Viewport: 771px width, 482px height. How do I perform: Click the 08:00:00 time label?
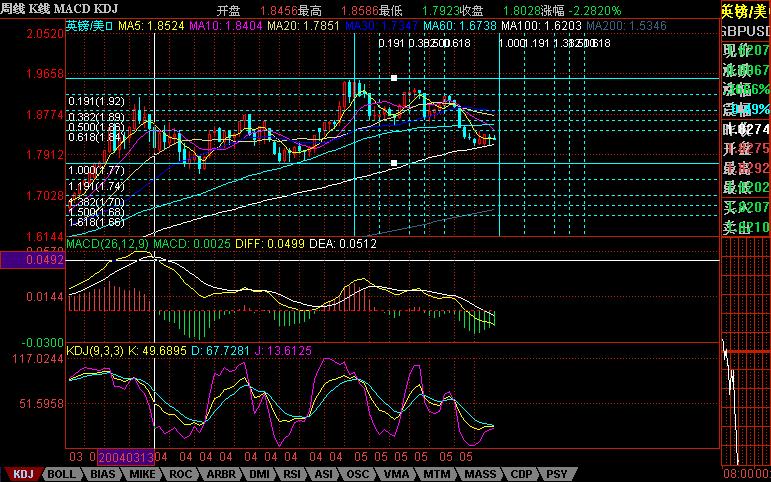tap(748, 473)
